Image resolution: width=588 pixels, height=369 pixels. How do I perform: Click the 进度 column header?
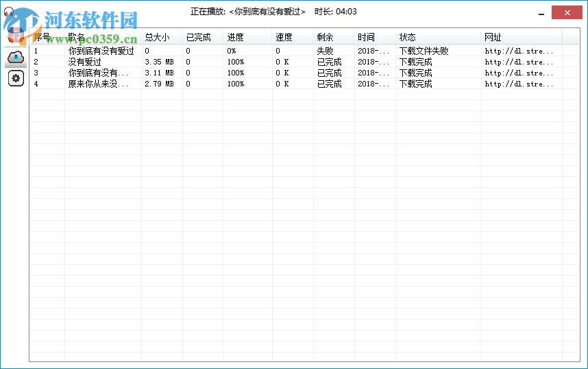247,37
